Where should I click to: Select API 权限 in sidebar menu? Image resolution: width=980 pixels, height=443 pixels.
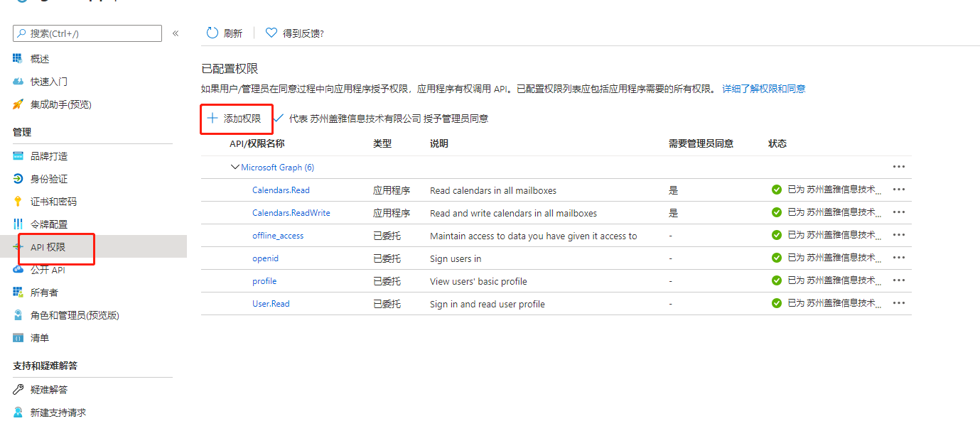coord(93,246)
